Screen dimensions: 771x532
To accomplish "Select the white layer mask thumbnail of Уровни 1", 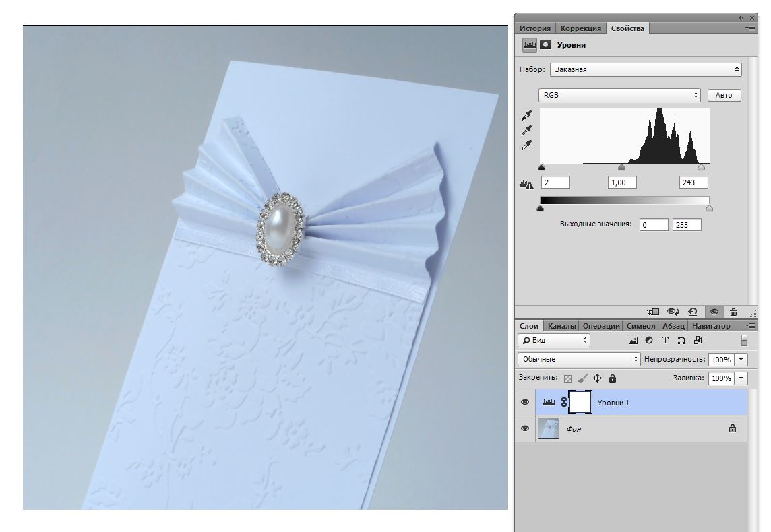I will coord(580,402).
